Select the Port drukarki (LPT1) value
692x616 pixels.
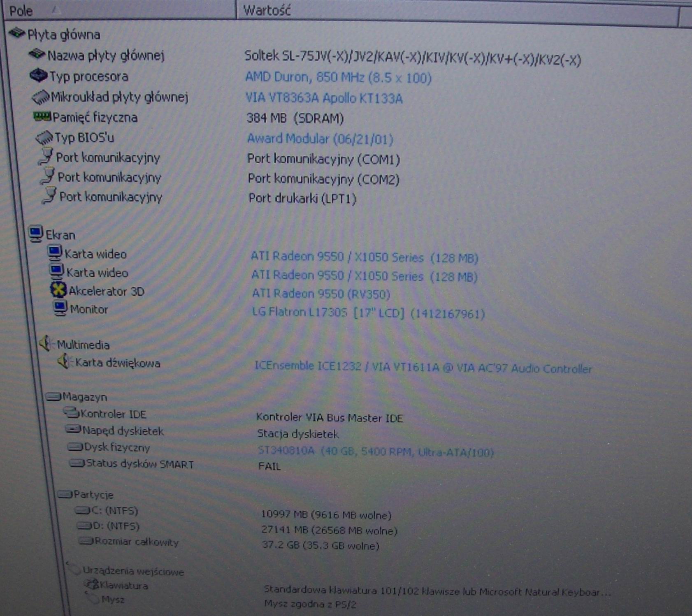302,199
